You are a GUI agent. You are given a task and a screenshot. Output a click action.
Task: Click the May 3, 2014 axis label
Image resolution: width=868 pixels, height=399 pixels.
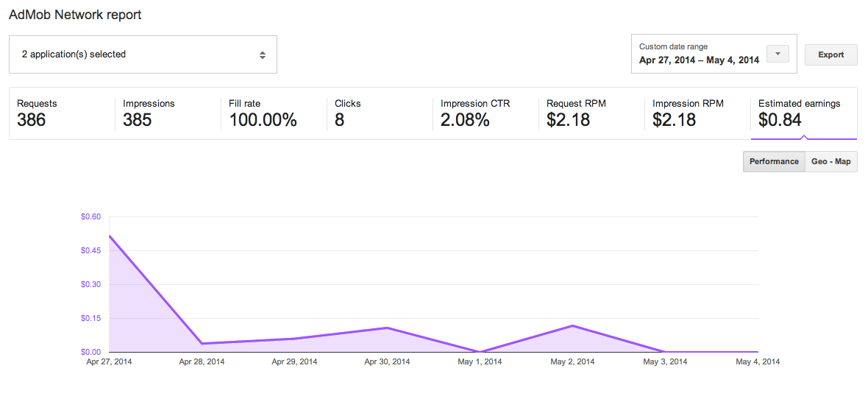pyautogui.click(x=666, y=362)
